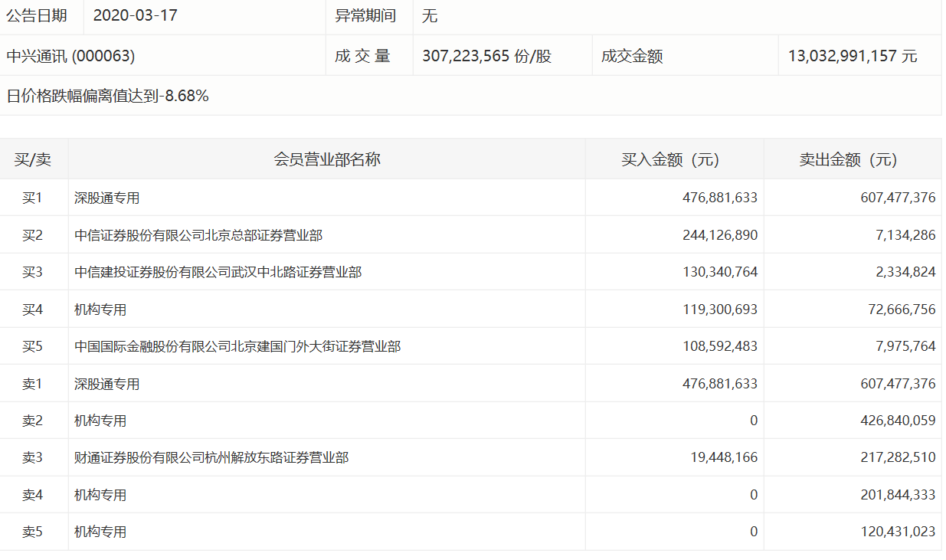Open 中信建投证券武汉中北路证券营业部 entry
946x560 pixels.
click(218, 272)
